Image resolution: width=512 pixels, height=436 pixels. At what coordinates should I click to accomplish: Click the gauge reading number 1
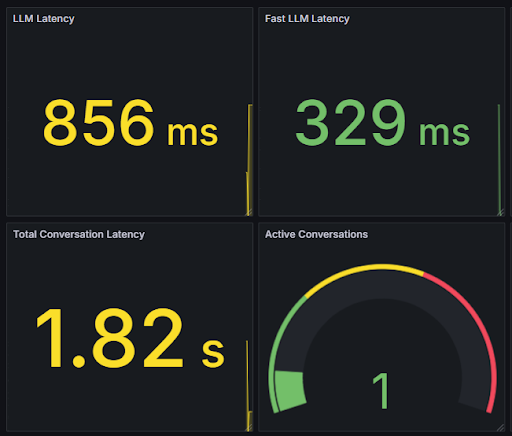click(381, 391)
